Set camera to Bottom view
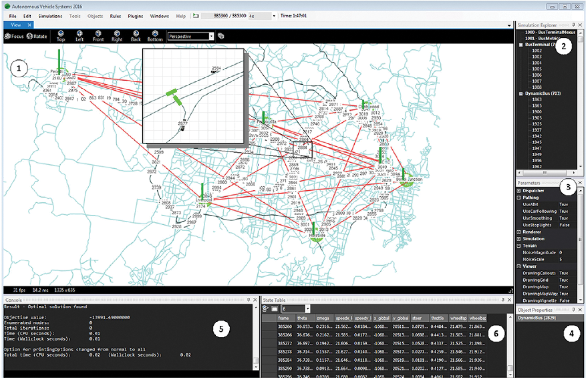 [155, 36]
